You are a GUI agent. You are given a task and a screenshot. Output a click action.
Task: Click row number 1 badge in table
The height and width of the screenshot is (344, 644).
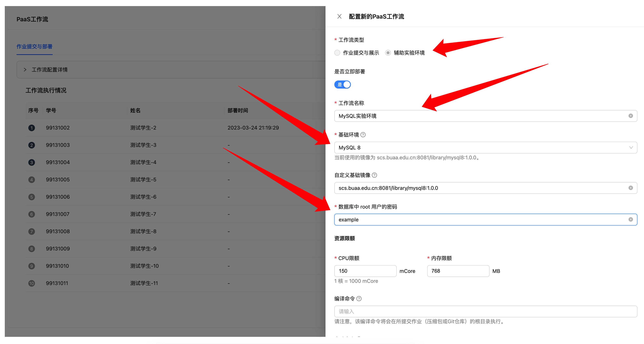(31, 128)
